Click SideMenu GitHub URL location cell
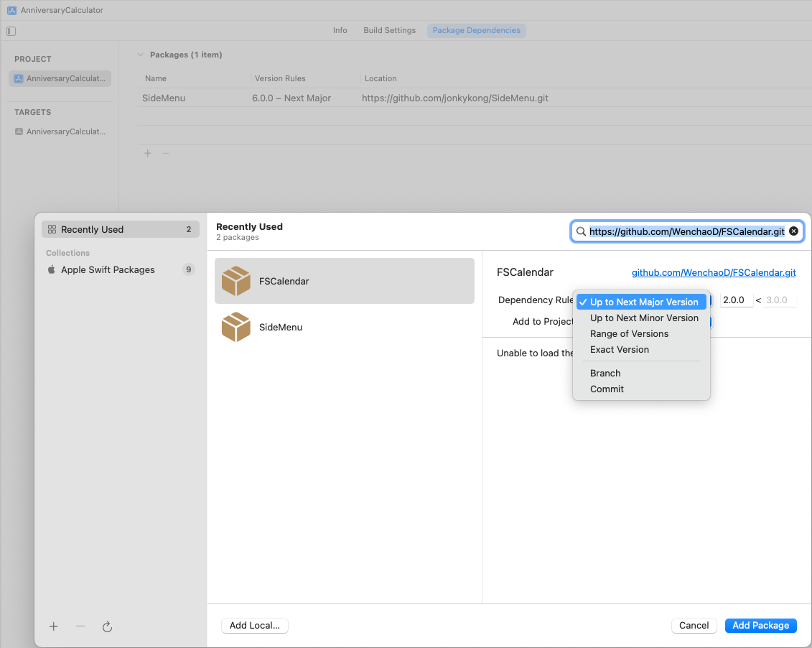812x648 pixels. click(455, 98)
